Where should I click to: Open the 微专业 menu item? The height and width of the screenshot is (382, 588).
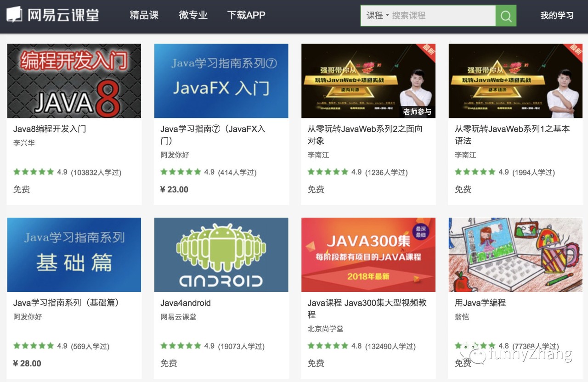[x=193, y=15]
